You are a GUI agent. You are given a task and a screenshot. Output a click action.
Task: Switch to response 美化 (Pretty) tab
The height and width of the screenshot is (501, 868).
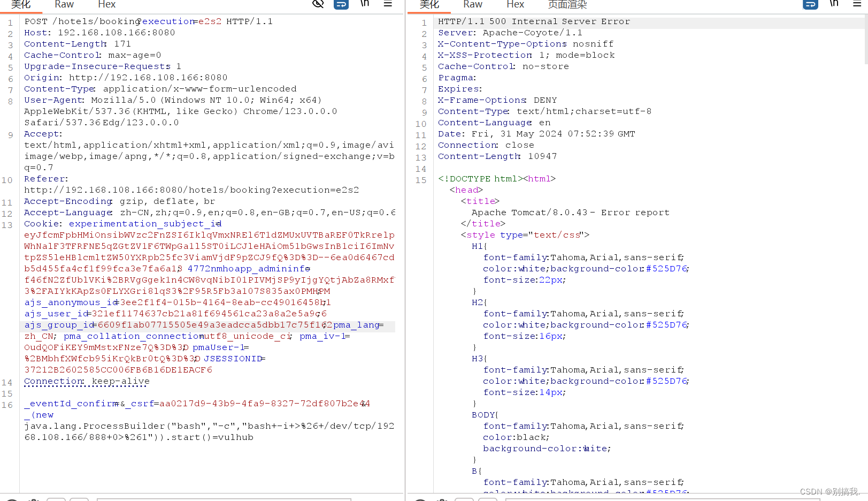429,4
